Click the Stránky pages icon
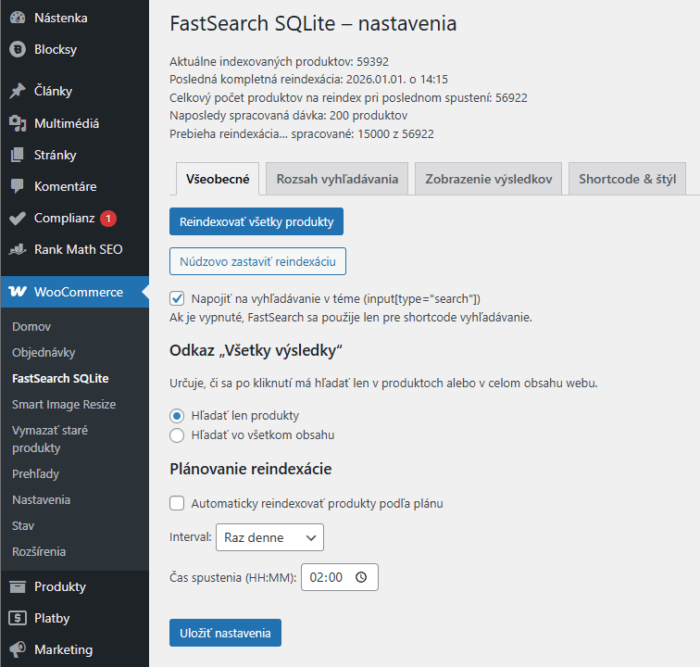Screen dimensions: 700x667 click(17, 155)
